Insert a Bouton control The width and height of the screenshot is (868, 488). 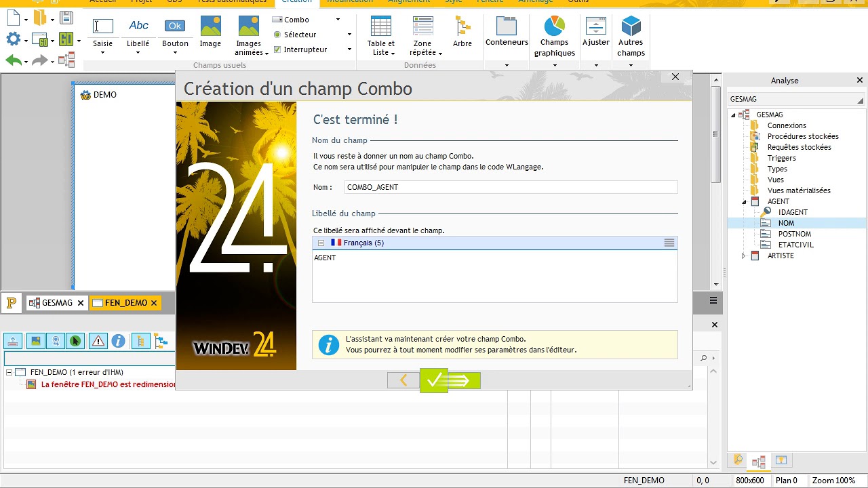pyautogui.click(x=175, y=31)
